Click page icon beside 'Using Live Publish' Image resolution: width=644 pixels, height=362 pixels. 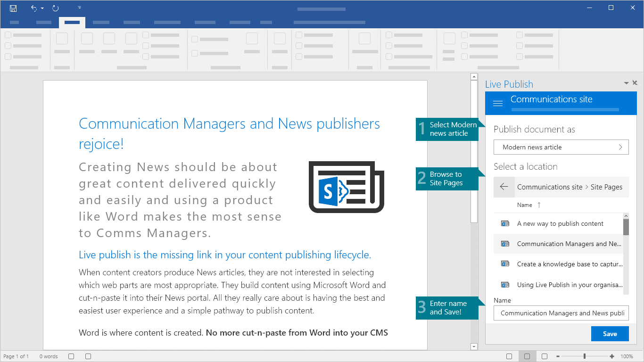[505, 285]
